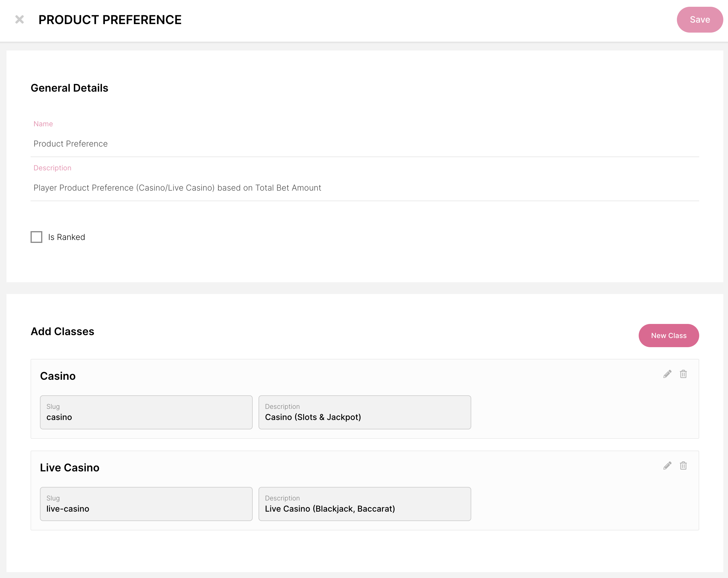The height and width of the screenshot is (578, 728).
Task: Select the Casino class heading
Action: [x=58, y=376]
